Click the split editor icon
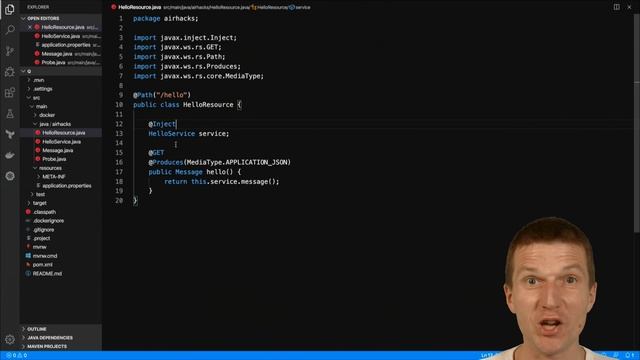 (x=616, y=7)
